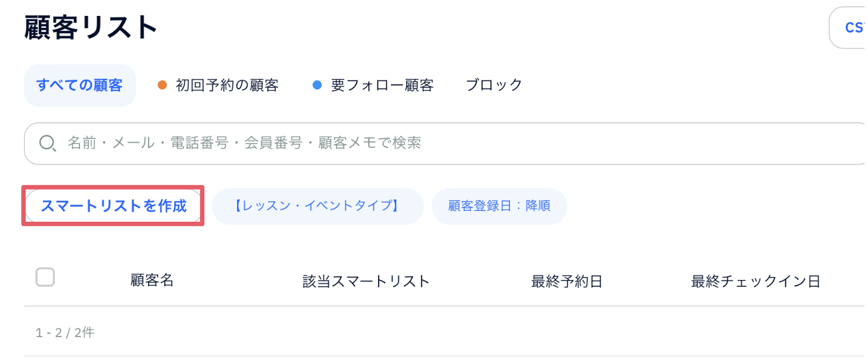Click the magnifier icon in the search bar
Image resolution: width=868 pixels, height=360 pixels.
click(x=47, y=143)
